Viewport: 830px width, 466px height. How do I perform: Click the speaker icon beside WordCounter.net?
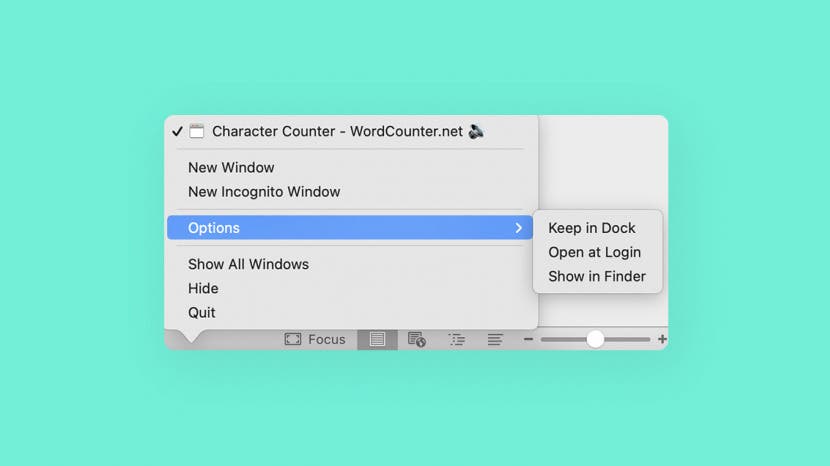476,131
